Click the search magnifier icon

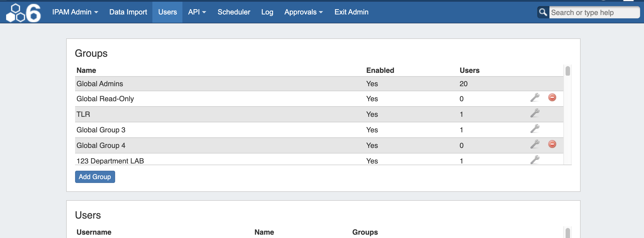pos(543,12)
